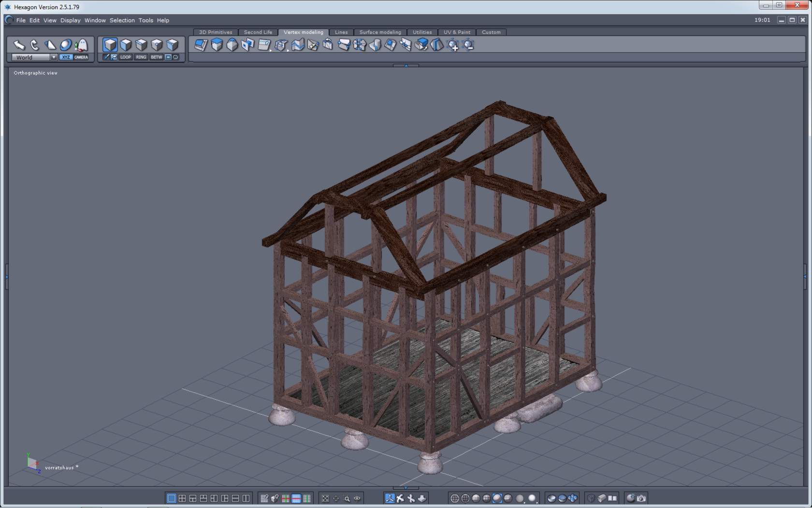This screenshot has width=812, height=508.
Task: Open the Help menu
Action: (x=163, y=20)
